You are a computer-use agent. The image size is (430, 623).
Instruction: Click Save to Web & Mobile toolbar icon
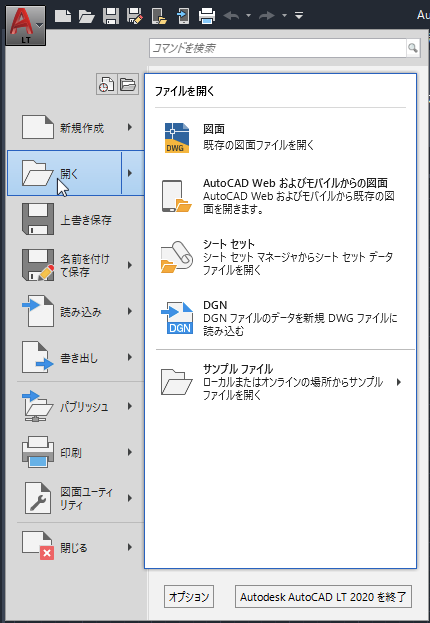coord(183,16)
